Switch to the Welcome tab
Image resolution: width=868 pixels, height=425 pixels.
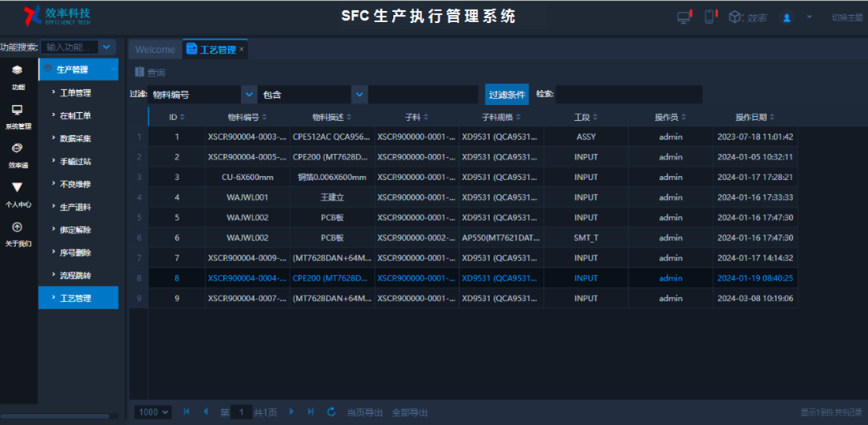coord(155,49)
